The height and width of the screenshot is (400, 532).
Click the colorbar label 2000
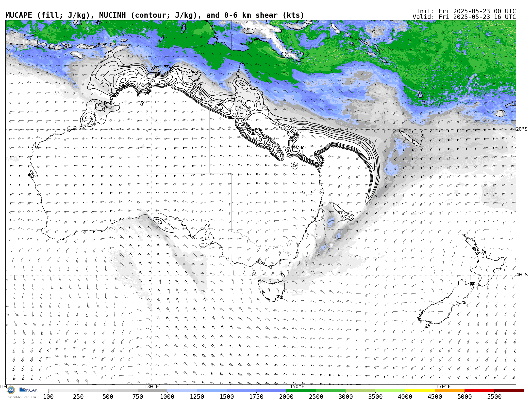pyautogui.click(x=286, y=397)
